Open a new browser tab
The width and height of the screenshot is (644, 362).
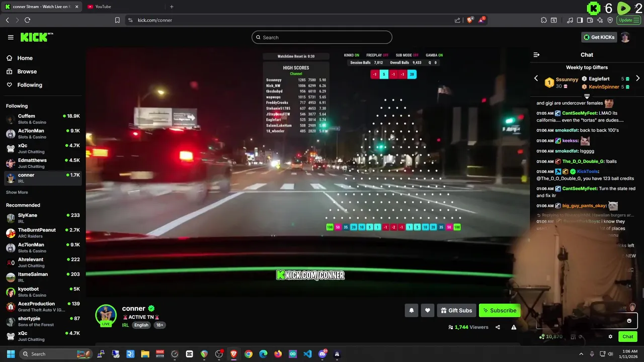pos(172,7)
